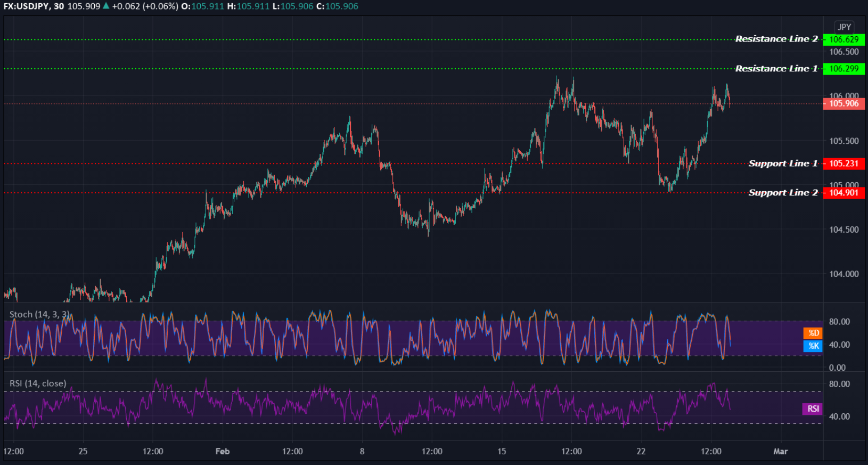Select the Resistance Line 2 label

tap(776, 39)
